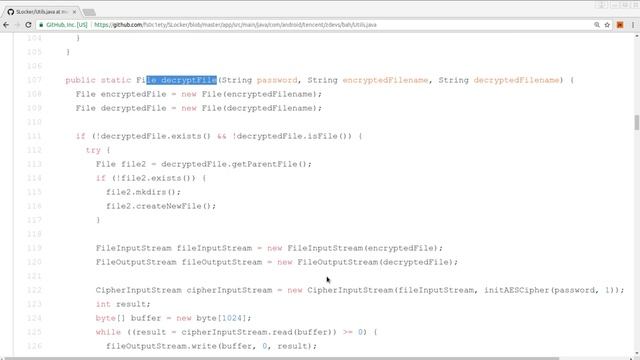Screen dimensions: 640x360
Task: Click 'cipherInputStream.read(buffer)' on line 125
Action: pos(257,332)
